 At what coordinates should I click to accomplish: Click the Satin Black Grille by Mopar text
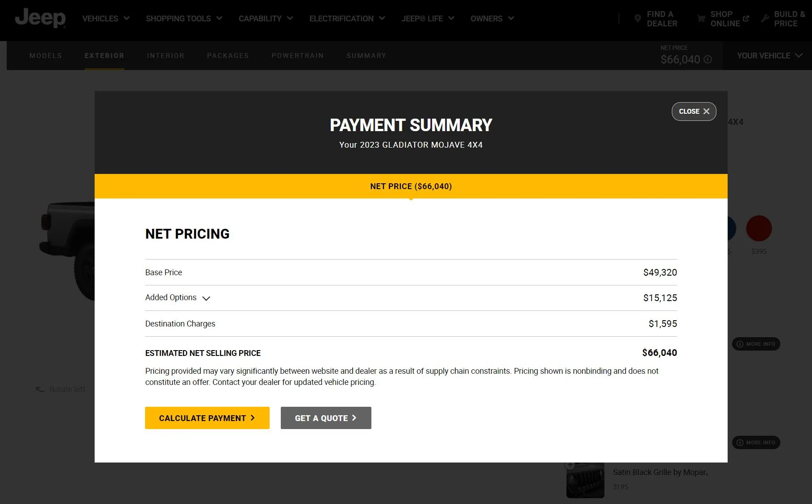click(660, 472)
